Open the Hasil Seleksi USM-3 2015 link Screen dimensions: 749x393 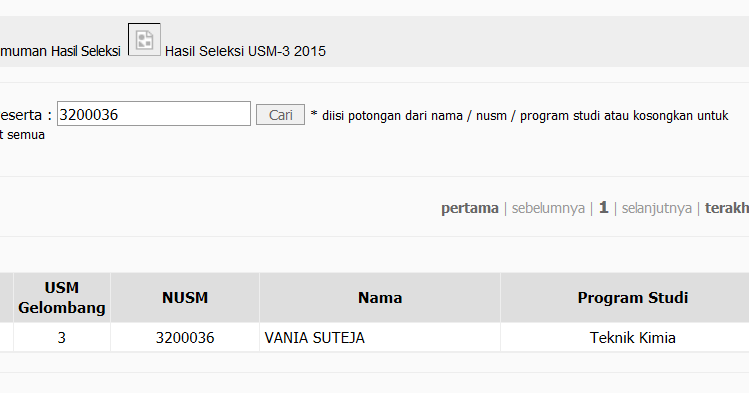click(x=245, y=51)
